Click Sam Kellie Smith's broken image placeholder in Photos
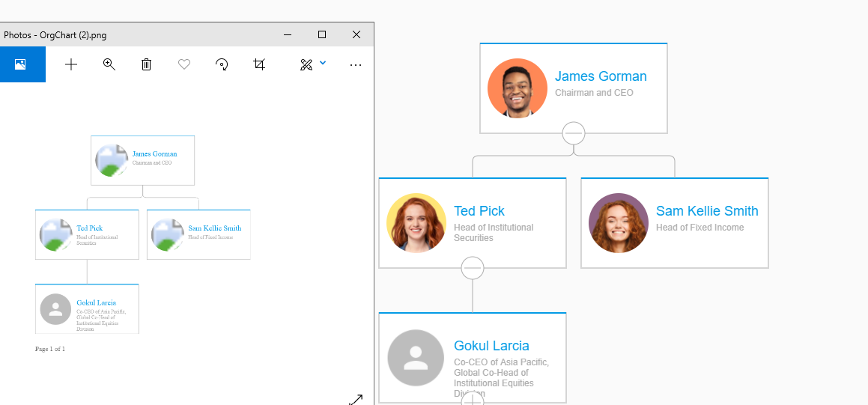 pyautogui.click(x=168, y=234)
